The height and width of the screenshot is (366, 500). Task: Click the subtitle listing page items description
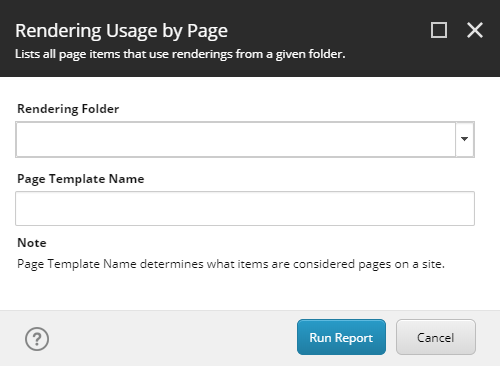pyautogui.click(x=180, y=54)
